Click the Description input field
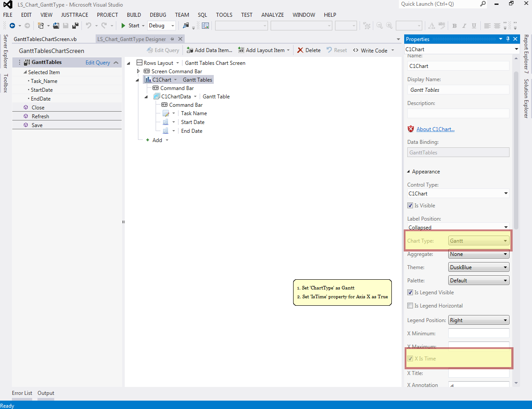The height and width of the screenshot is (409, 532). pyautogui.click(x=458, y=113)
